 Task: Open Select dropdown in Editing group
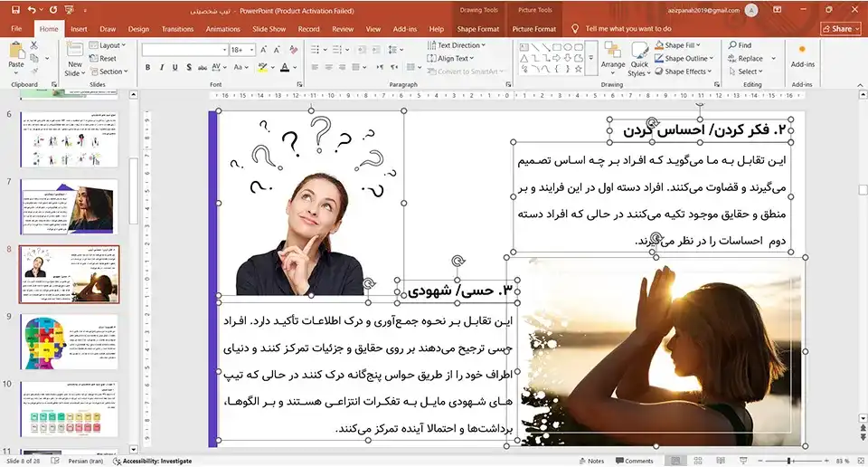point(746,71)
